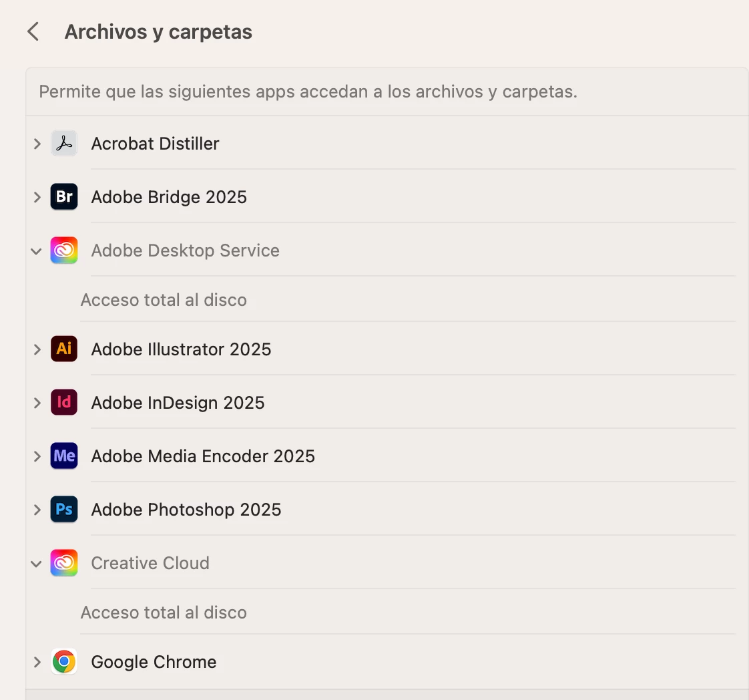The height and width of the screenshot is (700, 749).
Task: Select the Acrobat Distiller label
Action: pos(156,144)
